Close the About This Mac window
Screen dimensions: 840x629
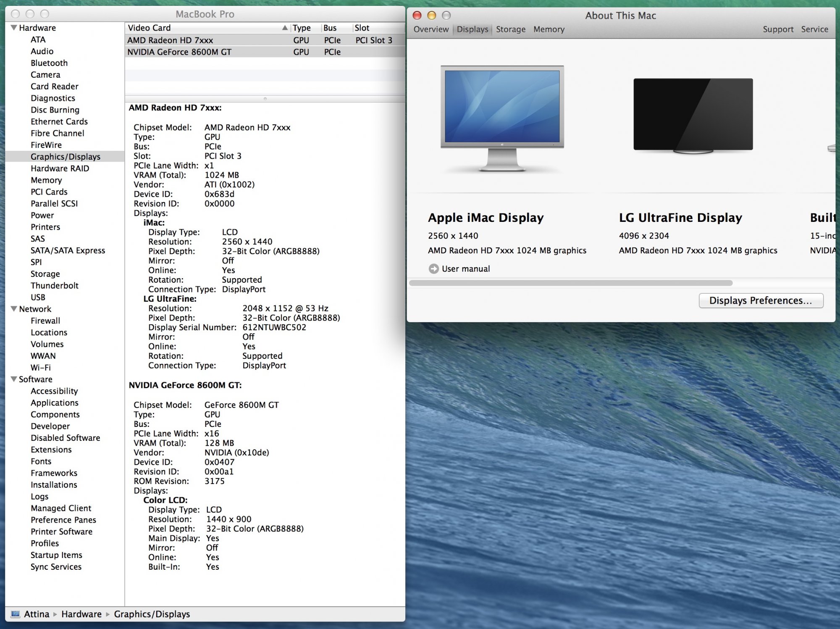[417, 16]
